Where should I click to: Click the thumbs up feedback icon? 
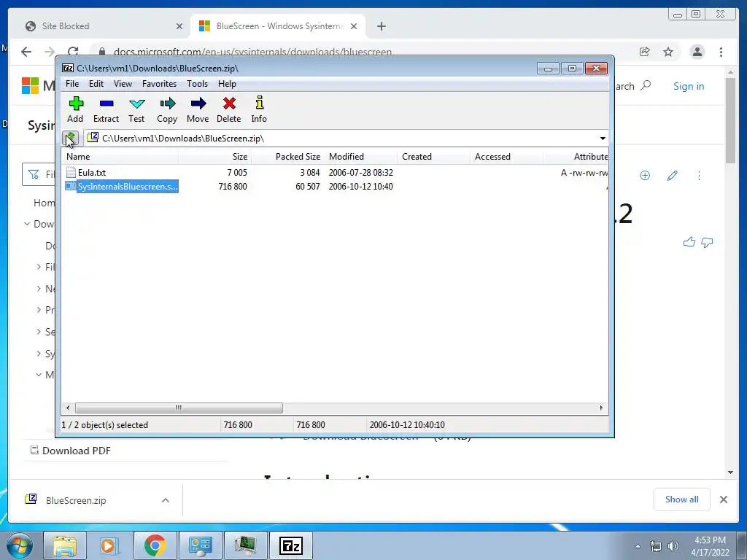pyautogui.click(x=689, y=242)
